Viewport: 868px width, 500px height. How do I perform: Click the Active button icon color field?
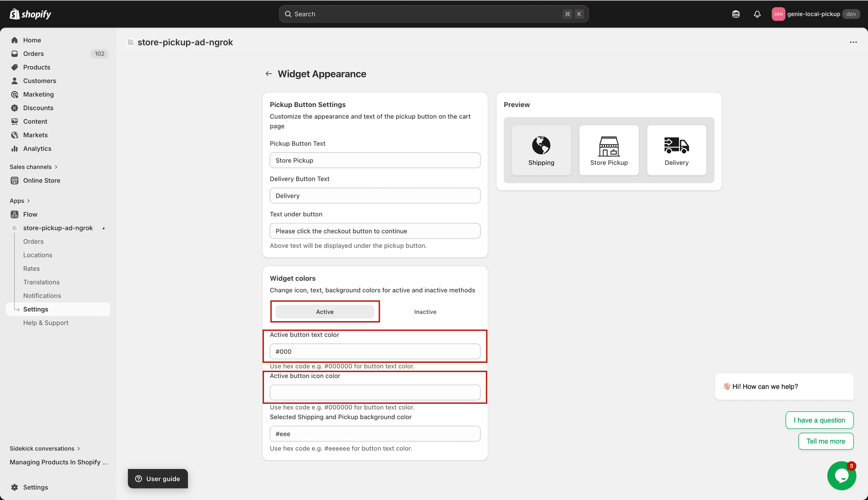(x=375, y=393)
